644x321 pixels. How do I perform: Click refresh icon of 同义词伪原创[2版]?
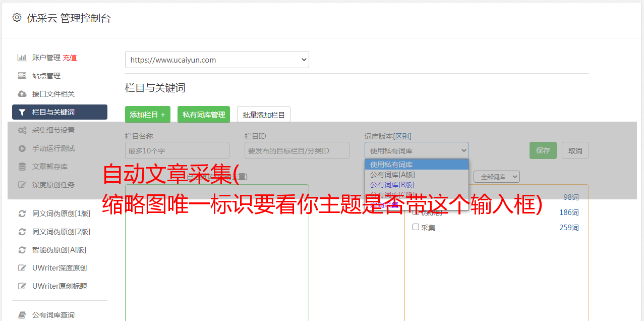(22, 232)
